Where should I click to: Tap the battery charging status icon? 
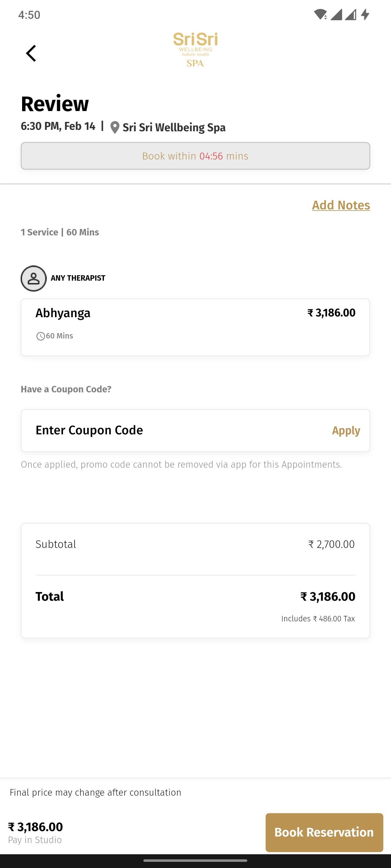click(365, 15)
